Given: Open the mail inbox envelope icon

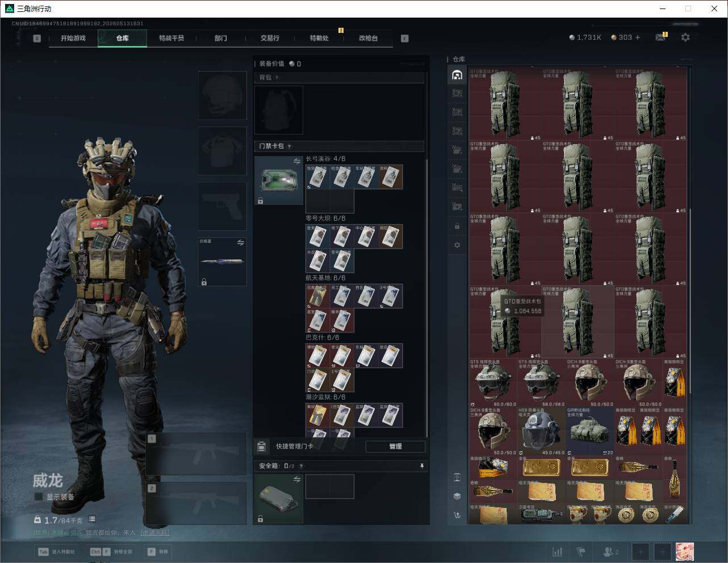Looking at the screenshot, I should pyautogui.click(x=660, y=37).
